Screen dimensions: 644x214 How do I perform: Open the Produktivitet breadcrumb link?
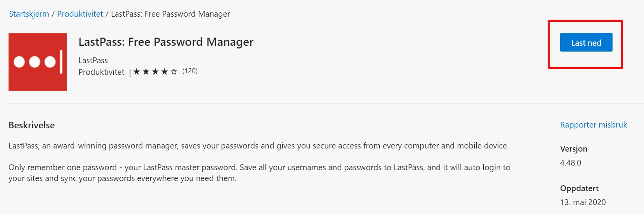tap(80, 14)
